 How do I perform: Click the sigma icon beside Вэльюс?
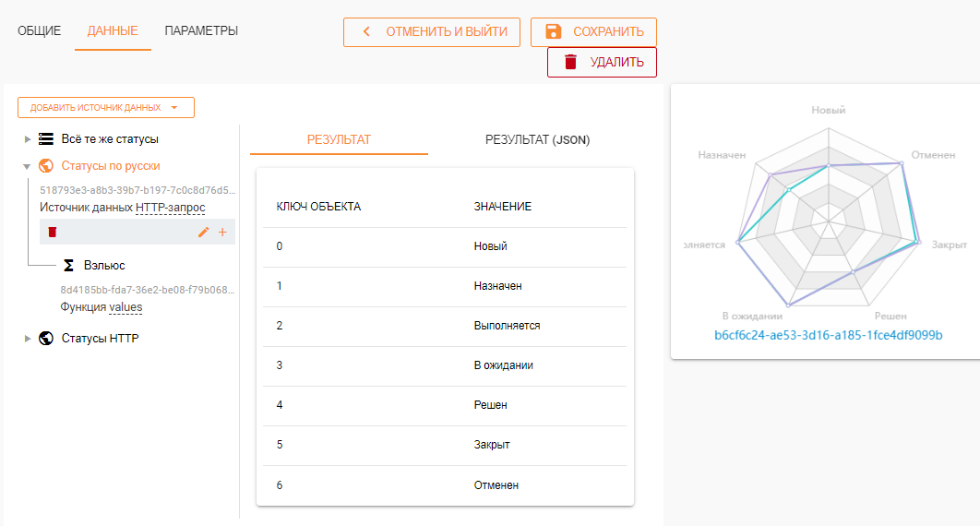point(68,266)
